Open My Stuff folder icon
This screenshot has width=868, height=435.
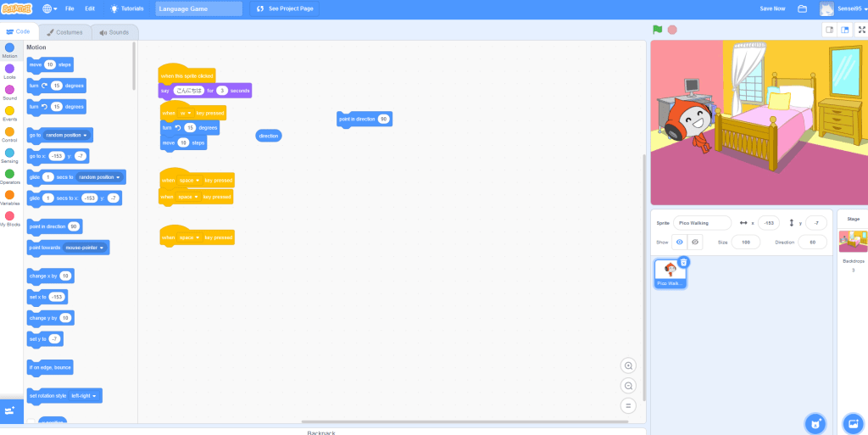point(802,8)
